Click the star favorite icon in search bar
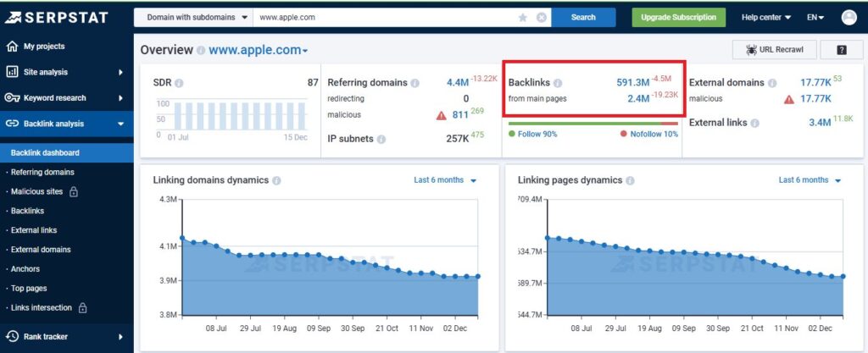The height and width of the screenshot is (353, 868). [523, 17]
